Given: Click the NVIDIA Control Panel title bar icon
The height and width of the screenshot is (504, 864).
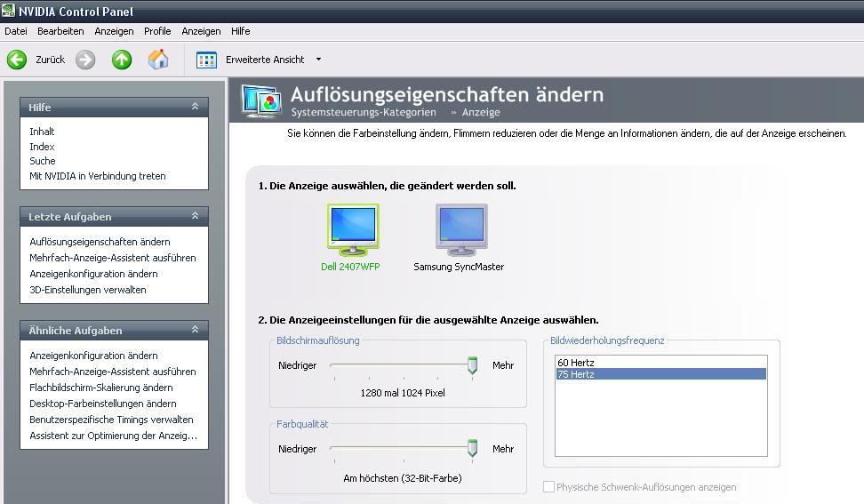Looking at the screenshot, I should [8, 11].
